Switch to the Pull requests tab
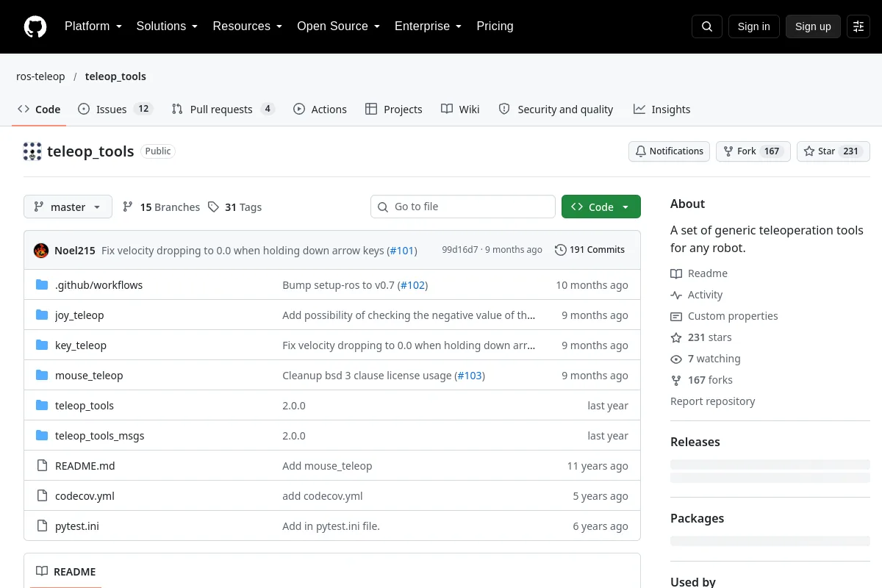Image resolution: width=882 pixels, height=588 pixels. [x=223, y=109]
